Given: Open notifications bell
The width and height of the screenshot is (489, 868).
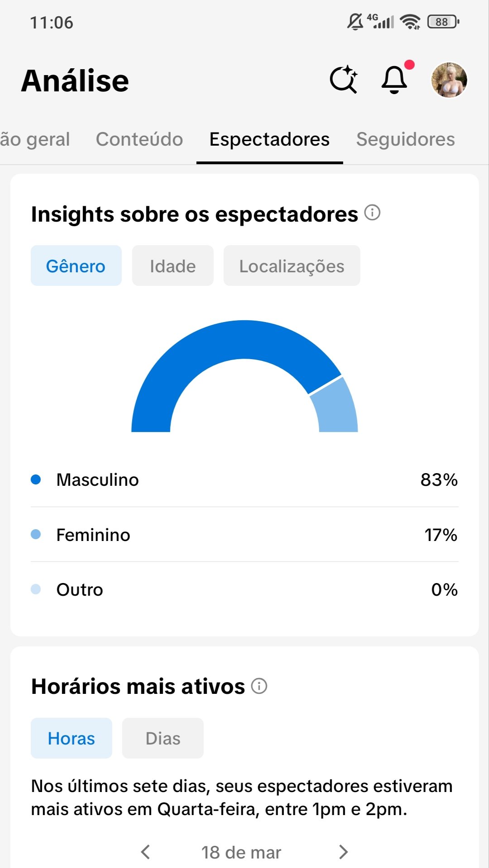Looking at the screenshot, I should 395,80.
